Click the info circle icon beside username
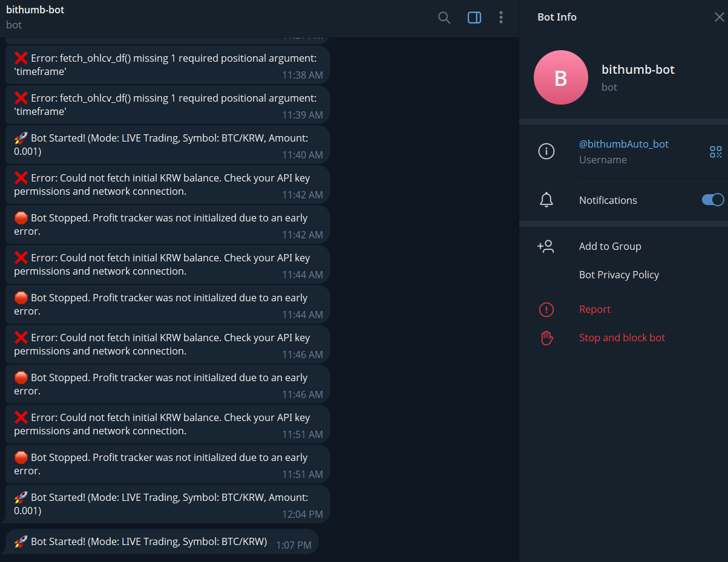 pyautogui.click(x=546, y=151)
